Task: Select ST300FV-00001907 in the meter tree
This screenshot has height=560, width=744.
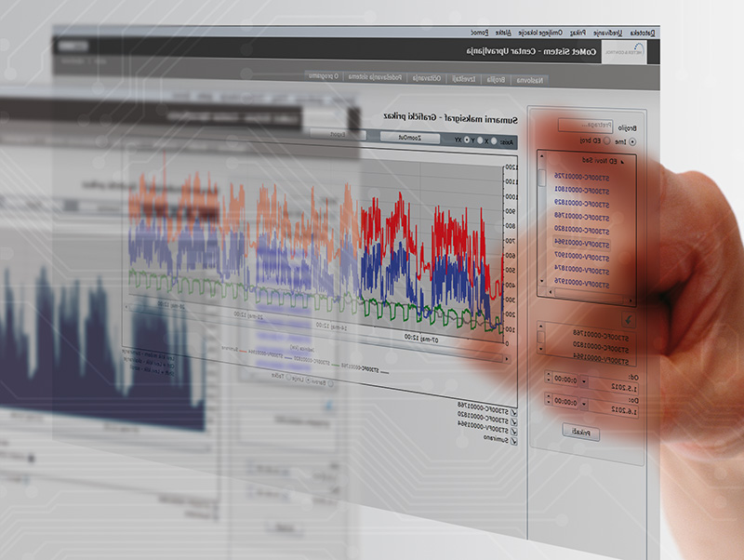Action: coord(582,256)
